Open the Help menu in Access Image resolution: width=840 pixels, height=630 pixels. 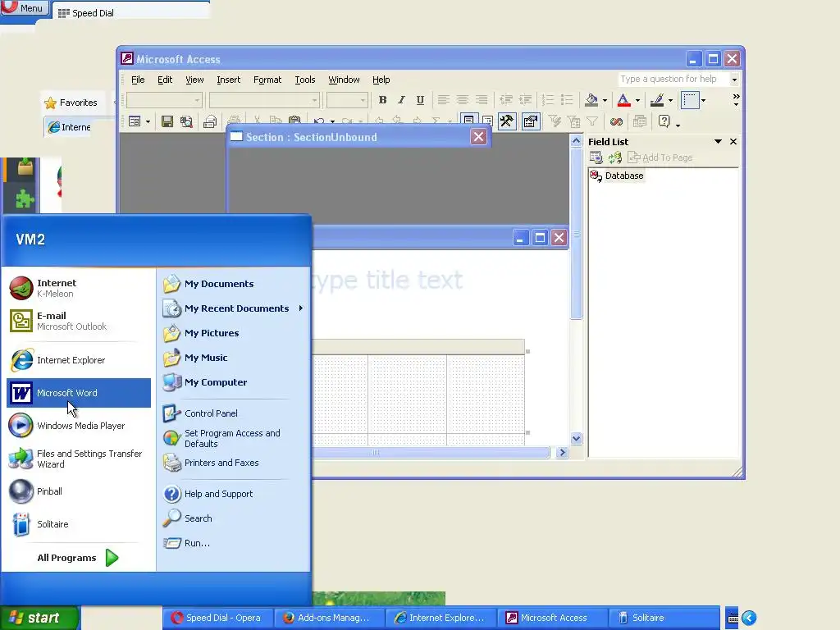(381, 80)
